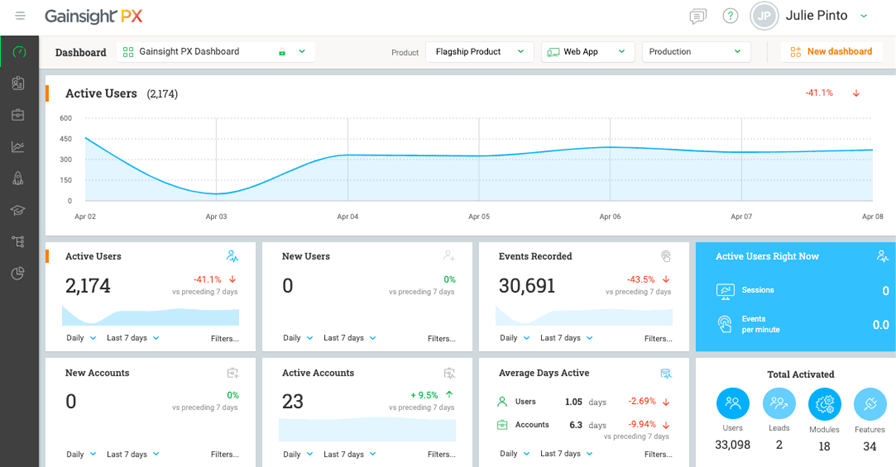Click the pie chart icon in the sidebar
Screen dimensions: 896x467
(x=18, y=273)
